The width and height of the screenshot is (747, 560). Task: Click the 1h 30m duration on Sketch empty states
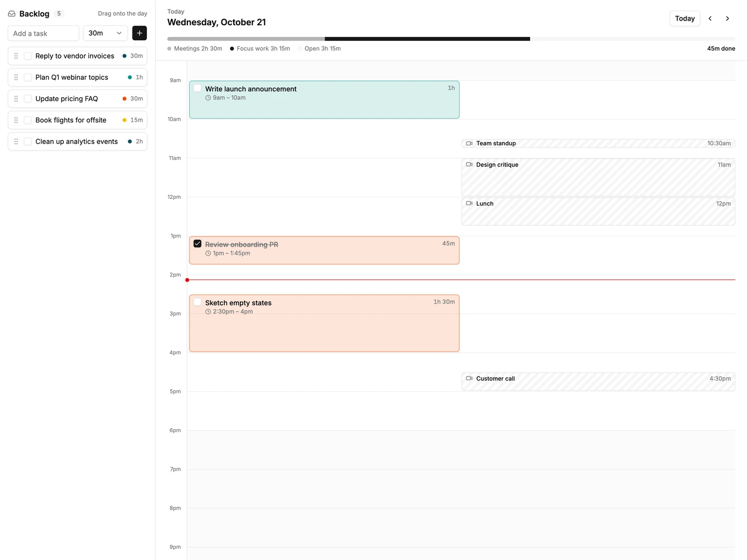[x=444, y=302]
